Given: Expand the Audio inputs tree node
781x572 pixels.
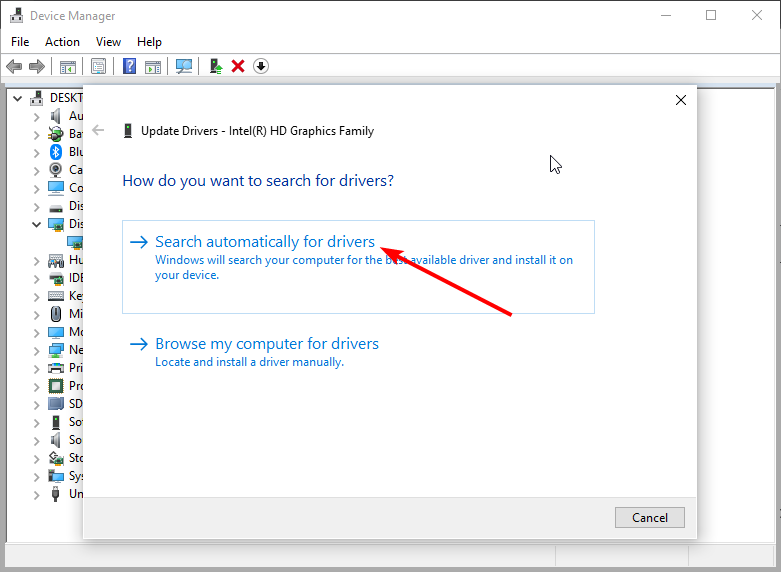Looking at the screenshot, I should tap(36, 117).
